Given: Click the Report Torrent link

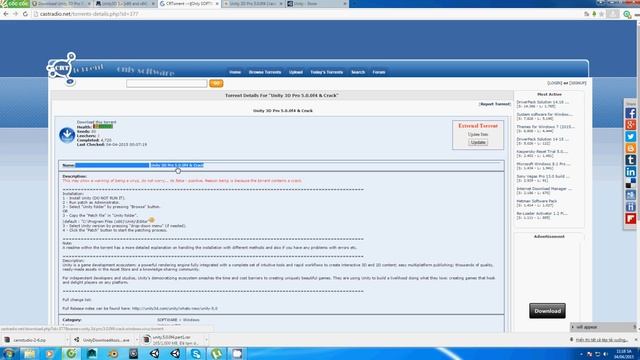Looking at the screenshot, I should 495,104.
